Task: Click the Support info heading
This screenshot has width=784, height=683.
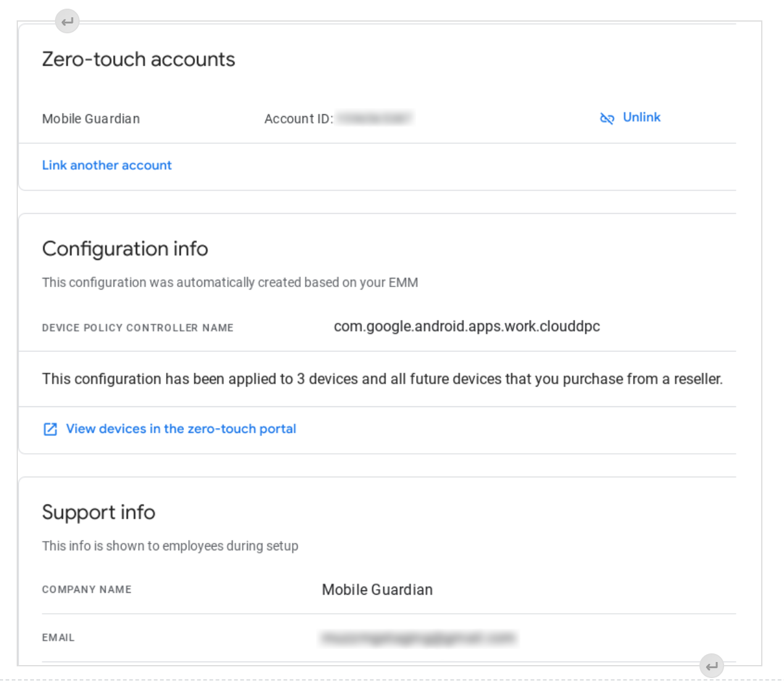Action: 98,513
